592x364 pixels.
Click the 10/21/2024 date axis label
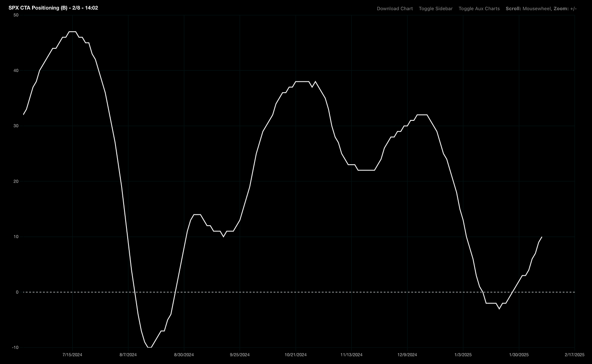[295, 355]
